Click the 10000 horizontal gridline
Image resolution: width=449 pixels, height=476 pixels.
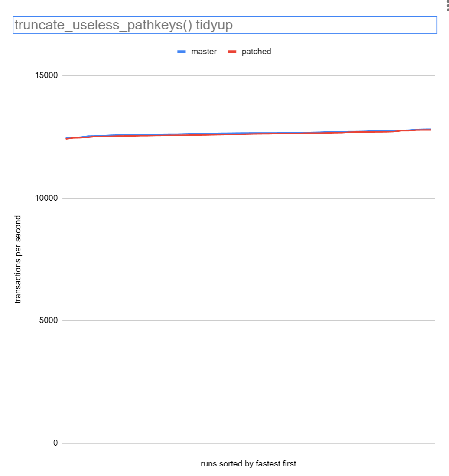(249, 198)
